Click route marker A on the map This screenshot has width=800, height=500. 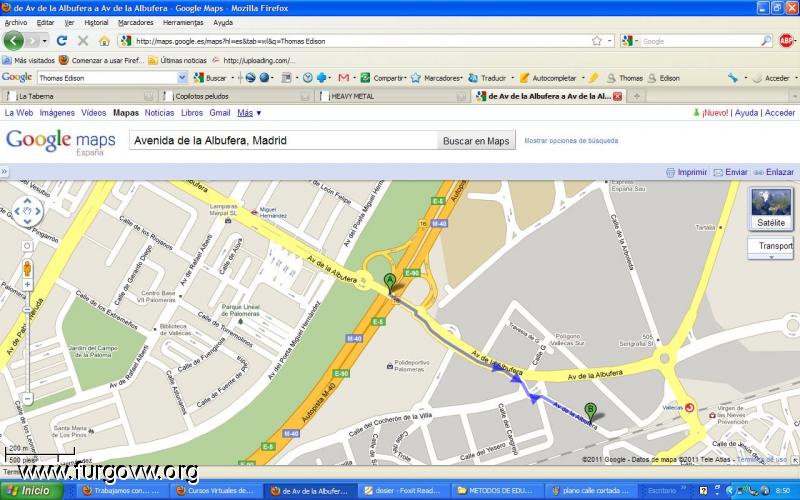coord(389,282)
